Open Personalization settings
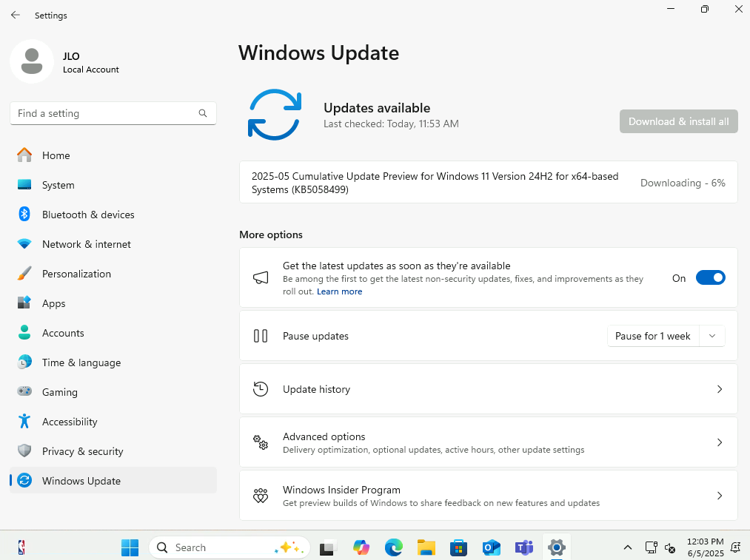This screenshot has height=560, width=750. (x=113, y=273)
